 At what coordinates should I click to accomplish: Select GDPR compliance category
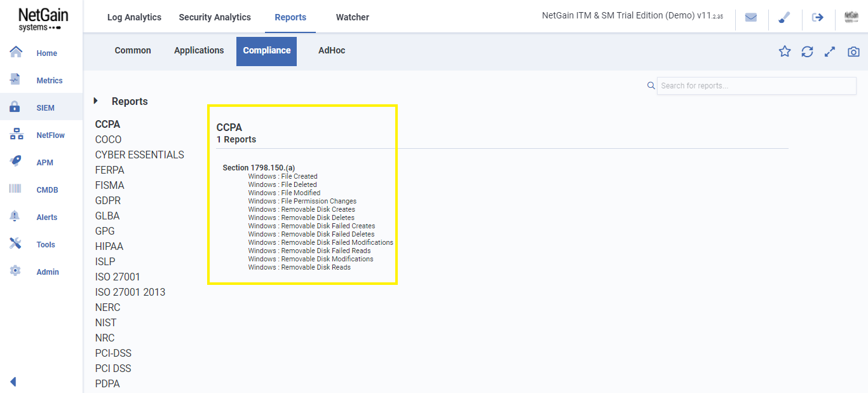tap(108, 200)
